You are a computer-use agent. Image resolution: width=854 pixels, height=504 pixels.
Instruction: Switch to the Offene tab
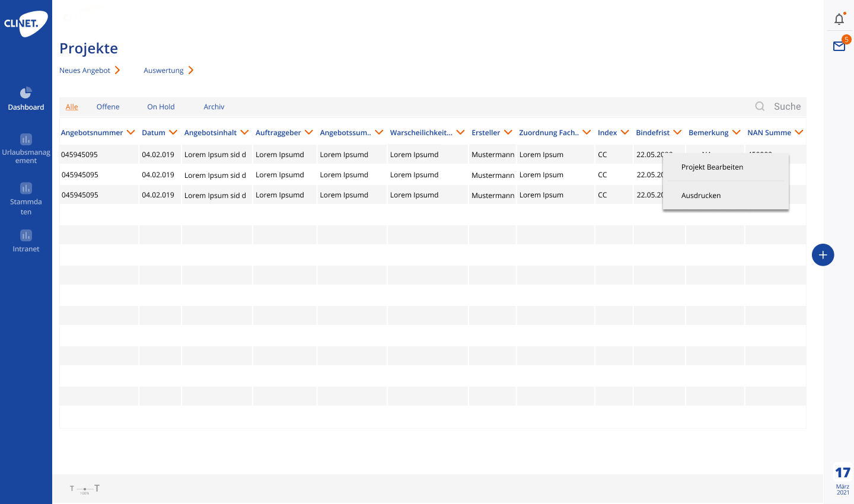click(x=108, y=107)
